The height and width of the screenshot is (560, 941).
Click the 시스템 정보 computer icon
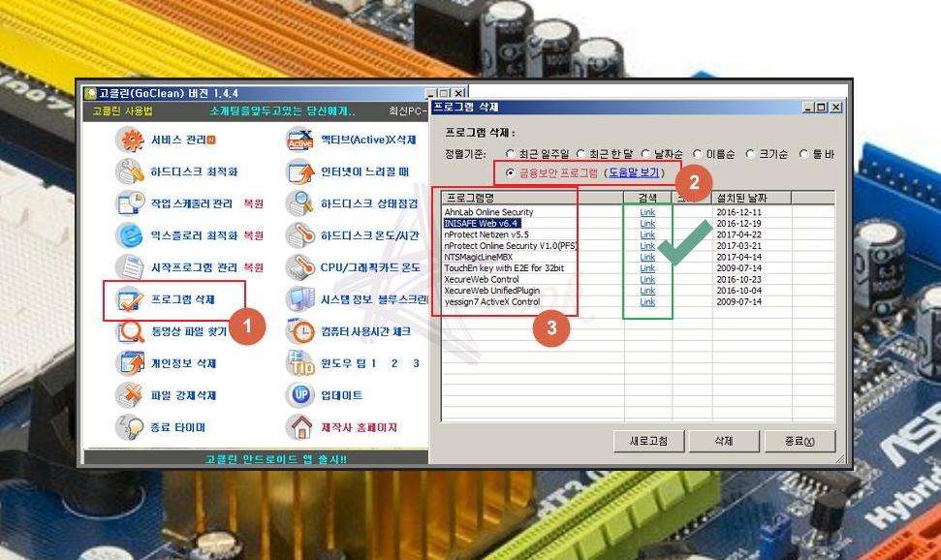coord(300,299)
